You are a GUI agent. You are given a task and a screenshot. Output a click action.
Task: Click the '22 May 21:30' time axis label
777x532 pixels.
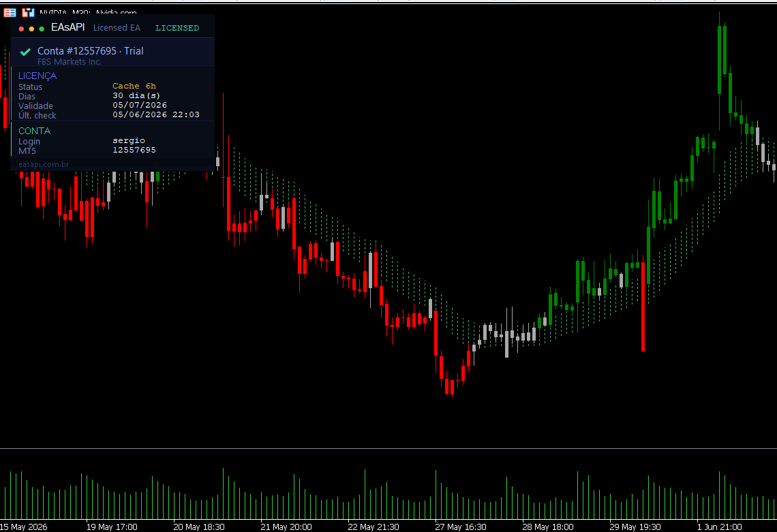(x=374, y=527)
